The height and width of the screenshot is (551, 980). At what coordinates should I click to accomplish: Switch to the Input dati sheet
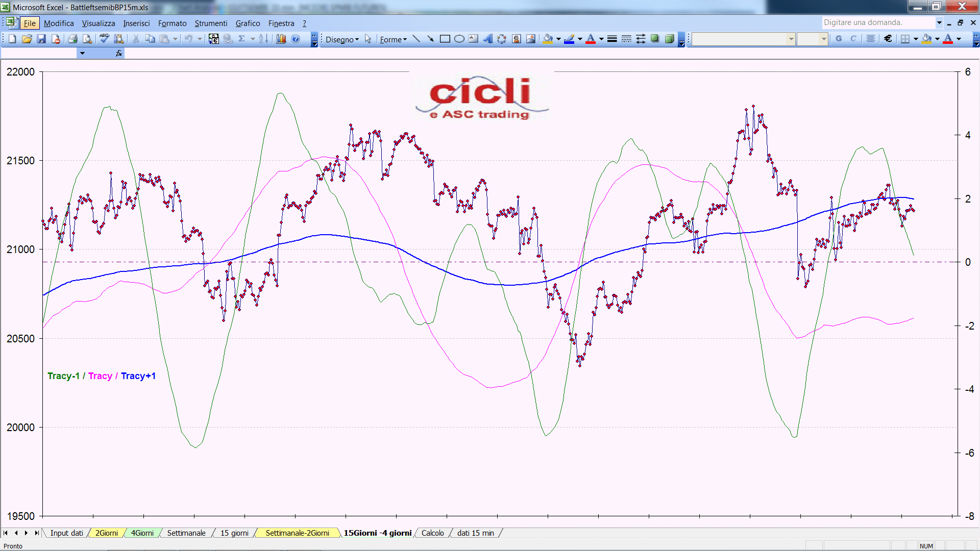(x=66, y=533)
